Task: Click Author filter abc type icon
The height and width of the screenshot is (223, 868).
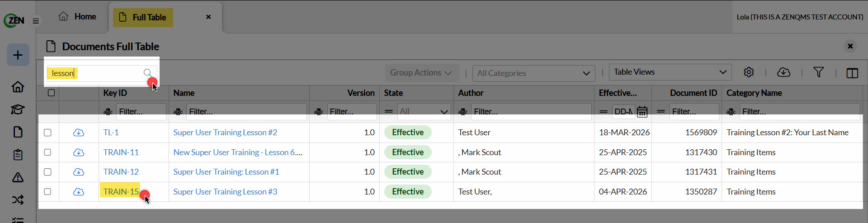Action: (x=463, y=112)
